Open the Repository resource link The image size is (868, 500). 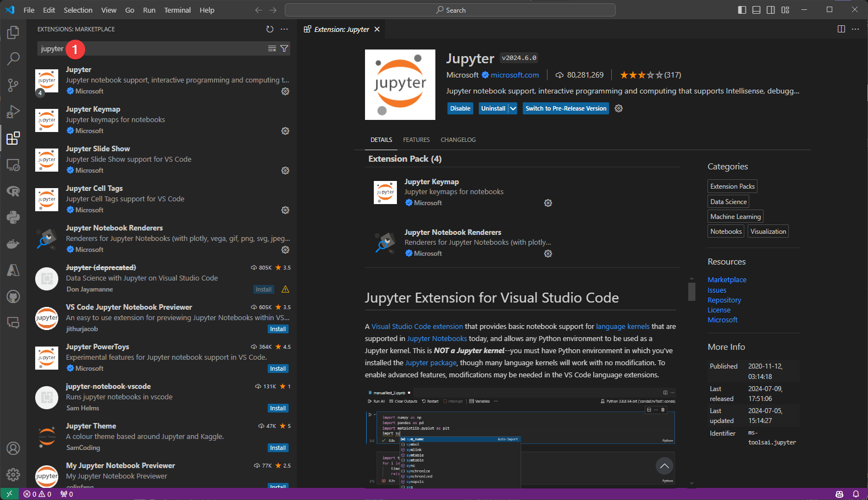coord(724,300)
